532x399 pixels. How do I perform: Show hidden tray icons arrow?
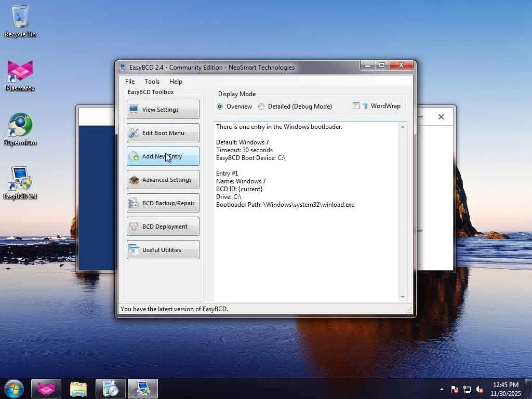point(442,389)
